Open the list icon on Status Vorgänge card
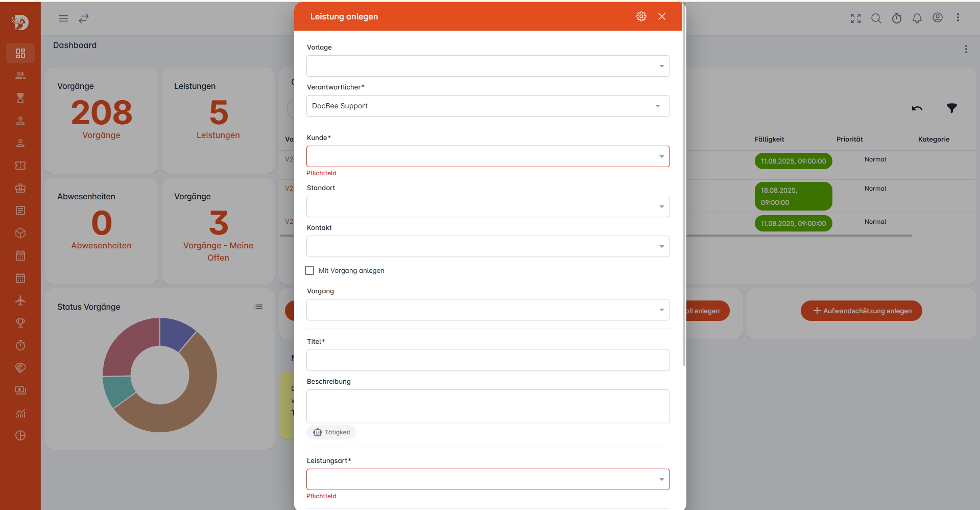The height and width of the screenshot is (510, 980). 258,307
